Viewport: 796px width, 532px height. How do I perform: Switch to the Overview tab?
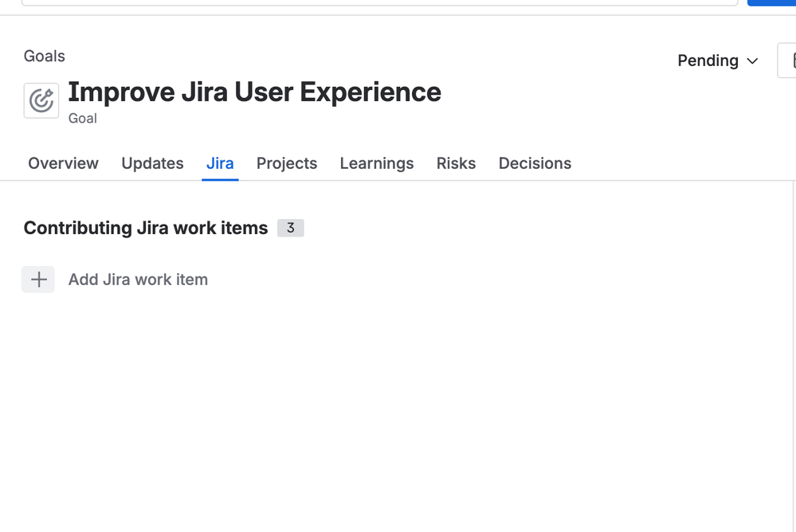coord(63,163)
